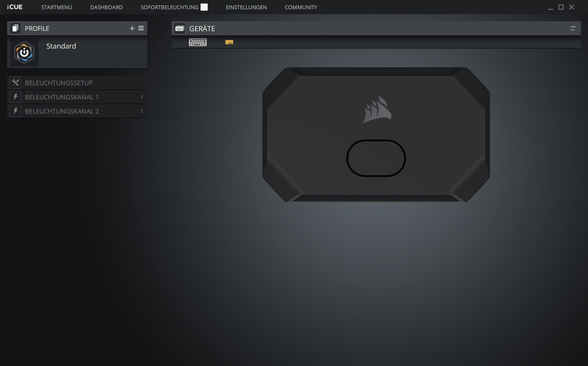Click the Standard profile hexagon icon

click(24, 52)
